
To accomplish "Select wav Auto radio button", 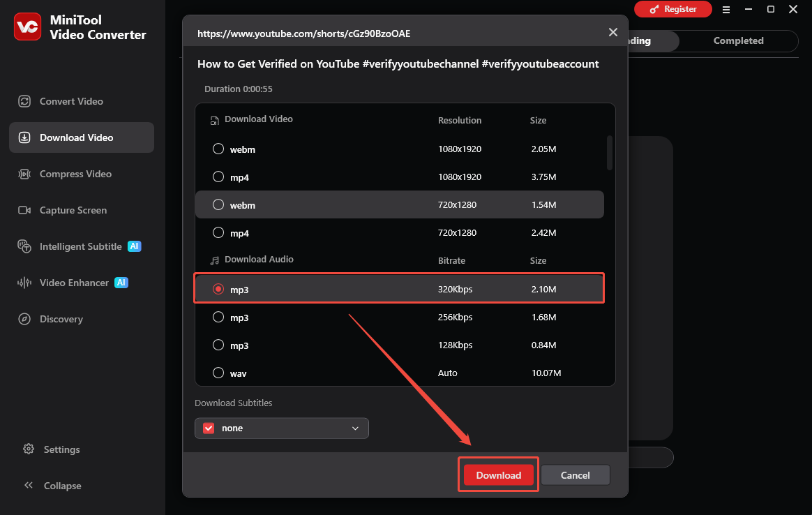I will [218, 373].
